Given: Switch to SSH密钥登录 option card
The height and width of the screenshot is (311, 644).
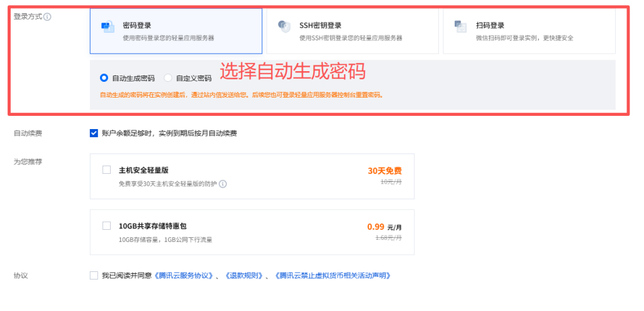Looking at the screenshot, I should 352,31.
